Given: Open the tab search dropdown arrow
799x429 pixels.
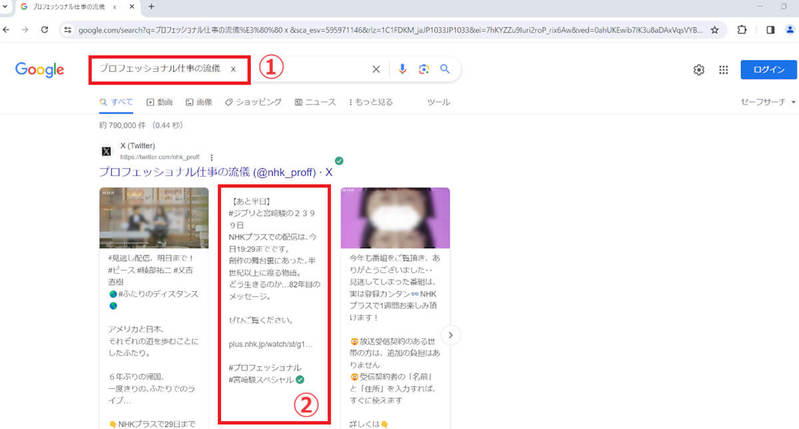Looking at the screenshot, I should (5, 7).
